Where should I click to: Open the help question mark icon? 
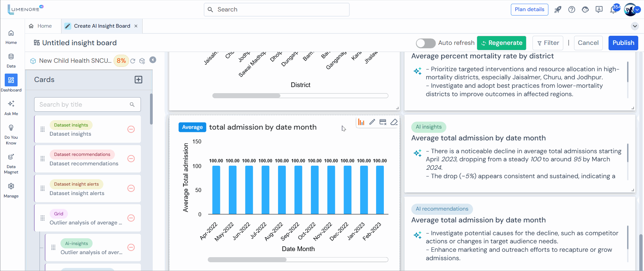click(x=572, y=10)
